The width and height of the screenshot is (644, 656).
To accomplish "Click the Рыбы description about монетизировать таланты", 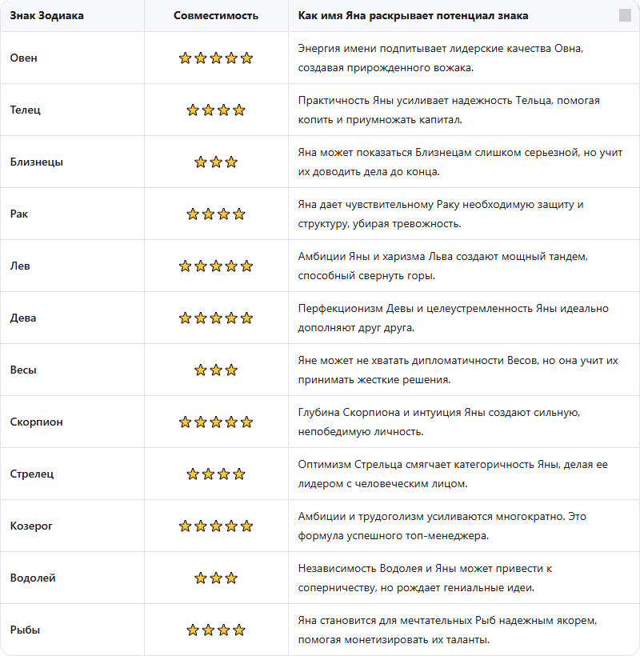I will coord(447,630).
